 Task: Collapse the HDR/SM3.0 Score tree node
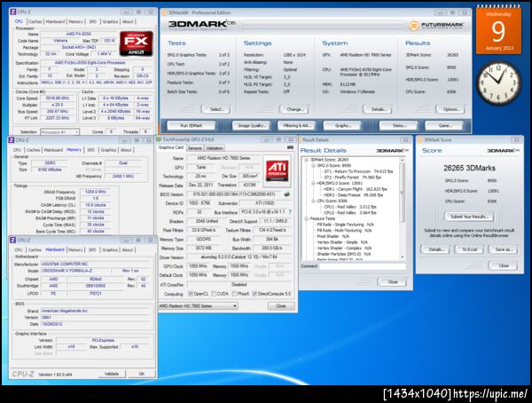point(314,183)
